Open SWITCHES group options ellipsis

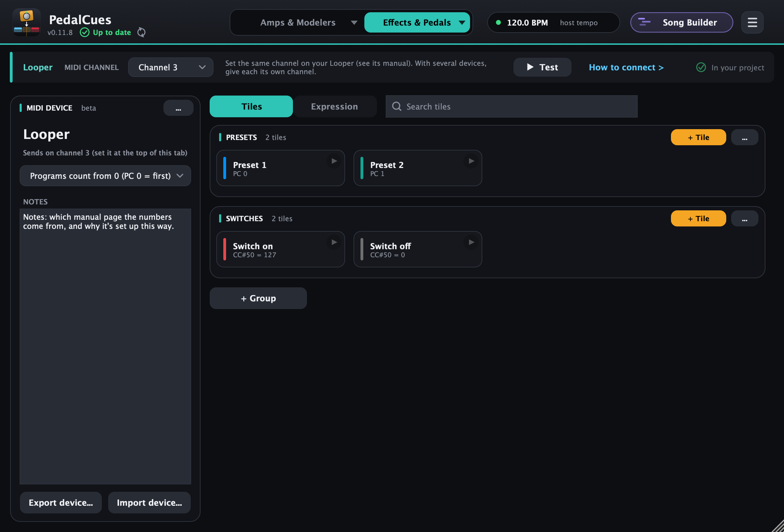tap(744, 218)
